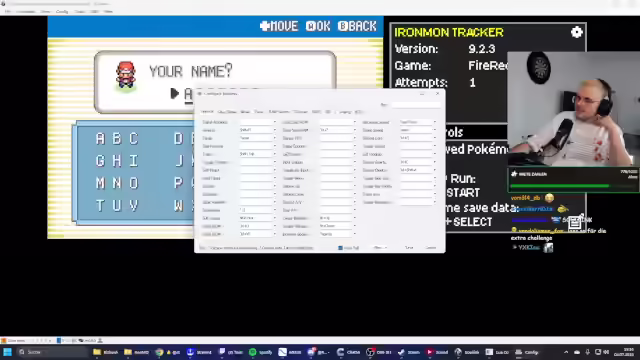The width and height of the screenshot is (640, 360).
Task: Expand the Turbo Shift+Tab hotkey dropdown
Action: click(274, 154)
